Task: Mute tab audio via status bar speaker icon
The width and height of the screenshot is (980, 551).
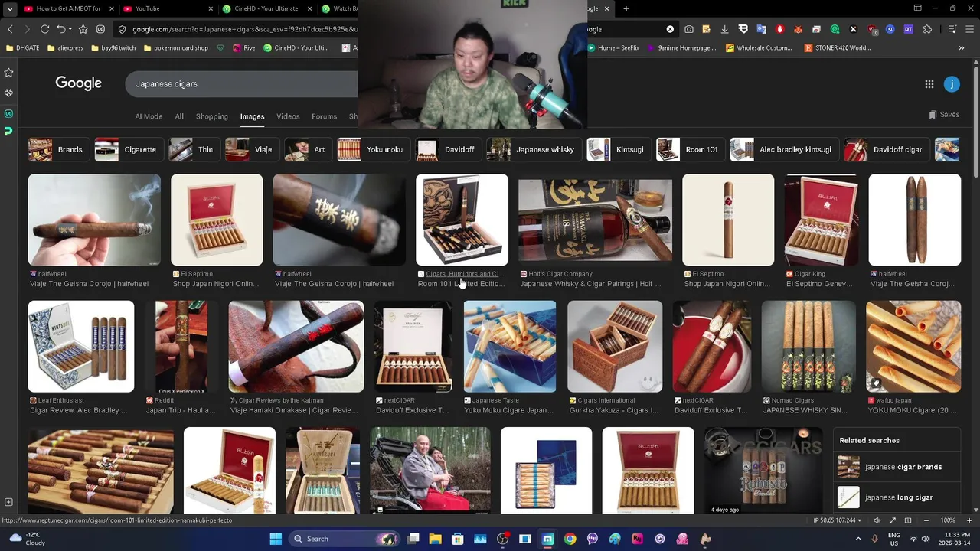Action: [x=877, y=520]
